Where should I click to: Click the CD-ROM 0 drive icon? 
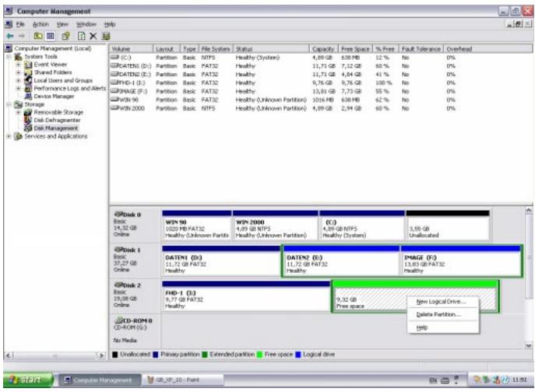[118, 320]
